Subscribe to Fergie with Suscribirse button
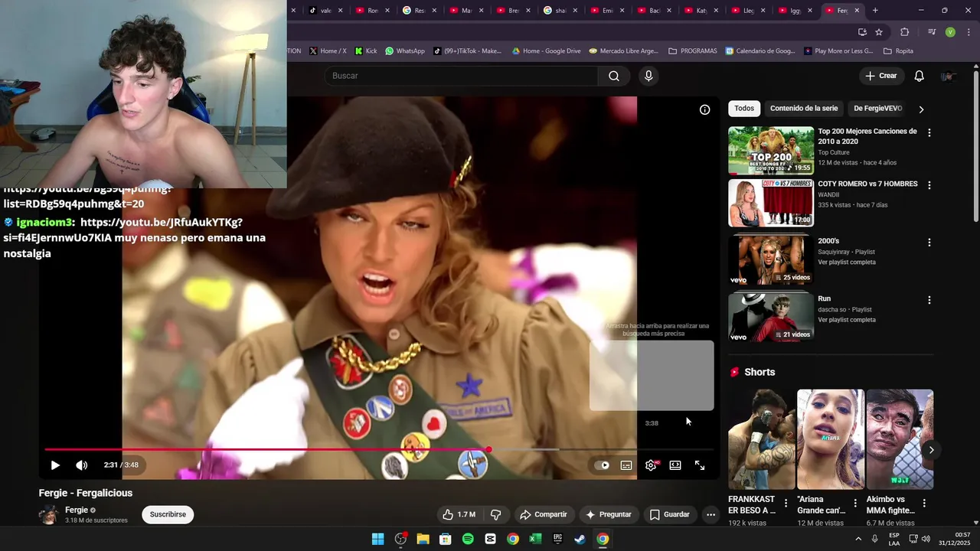The image size is (980, 551). point(168,514)
